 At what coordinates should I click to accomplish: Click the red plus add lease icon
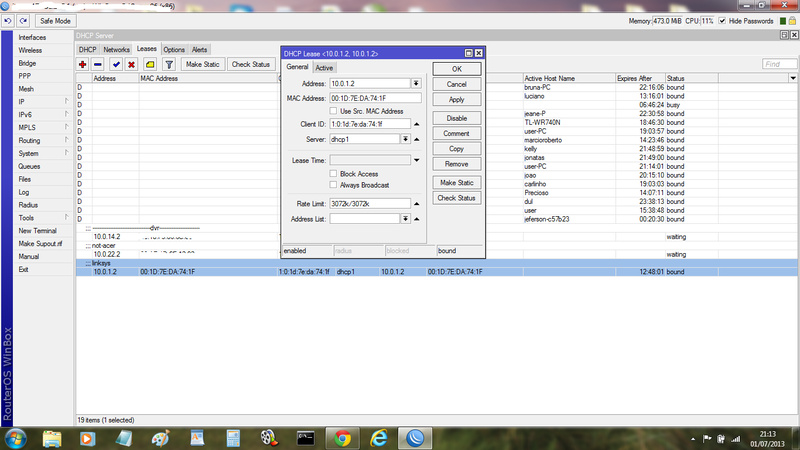(82, 64)
